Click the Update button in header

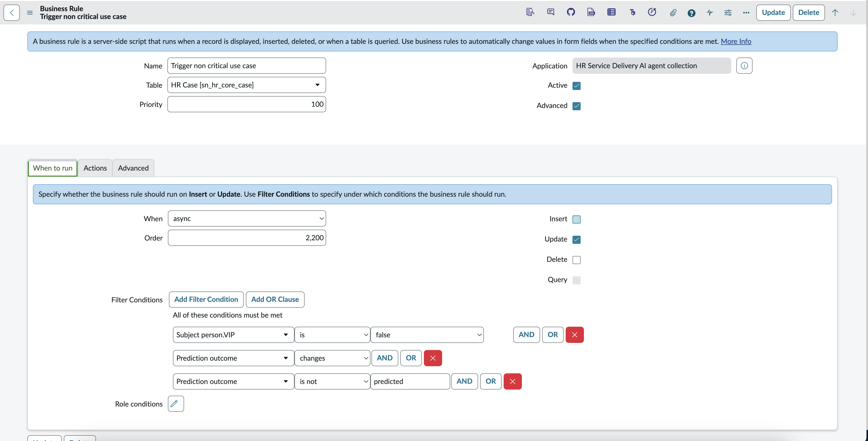click(773, 12)
